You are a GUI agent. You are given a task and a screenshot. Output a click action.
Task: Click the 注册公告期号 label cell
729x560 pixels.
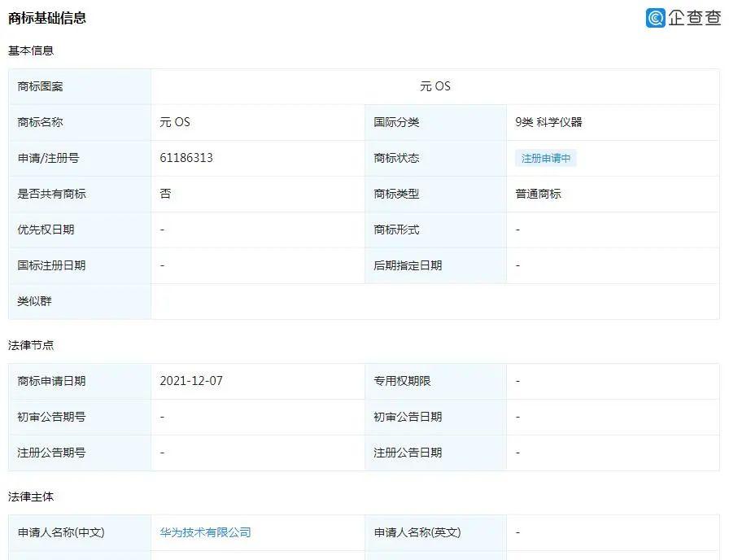point(80,453)
